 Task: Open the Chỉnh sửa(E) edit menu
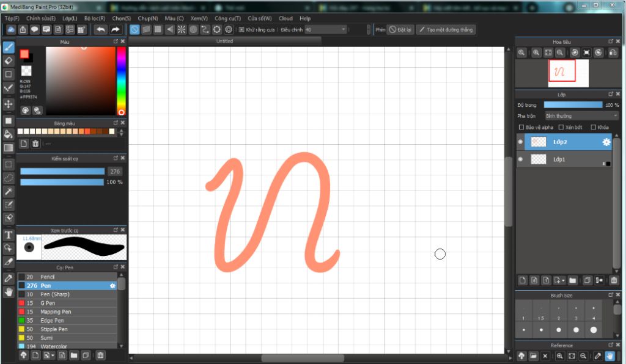41,18
